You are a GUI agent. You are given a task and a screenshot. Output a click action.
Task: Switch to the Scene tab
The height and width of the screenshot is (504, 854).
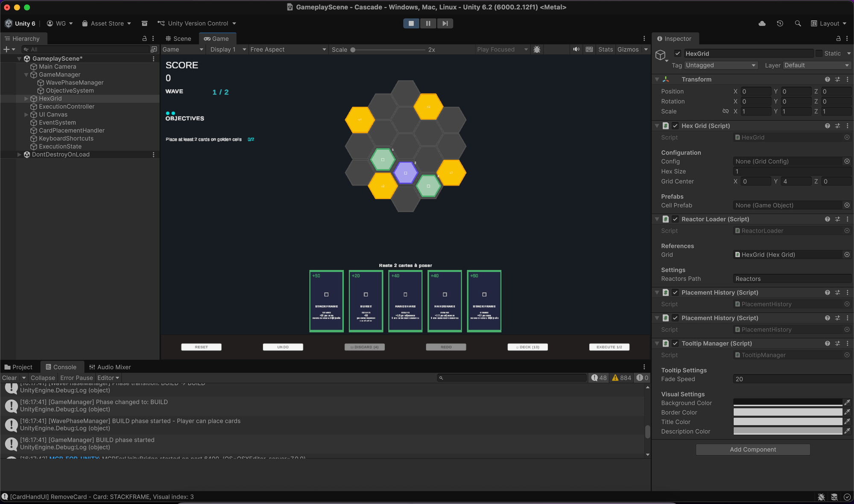click(x=178, y=39)
